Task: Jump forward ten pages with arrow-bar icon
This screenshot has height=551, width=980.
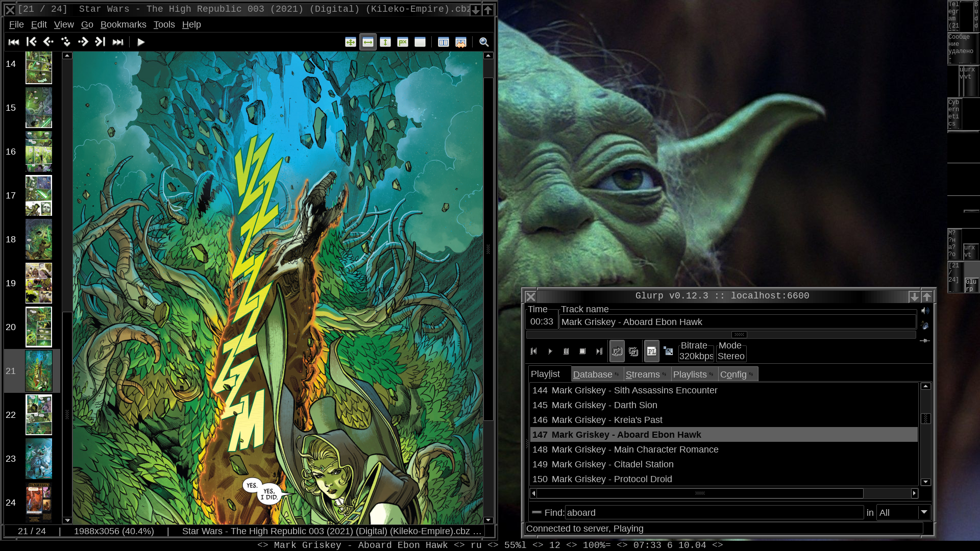Action: pyautogui.click(x=101, y=42)
